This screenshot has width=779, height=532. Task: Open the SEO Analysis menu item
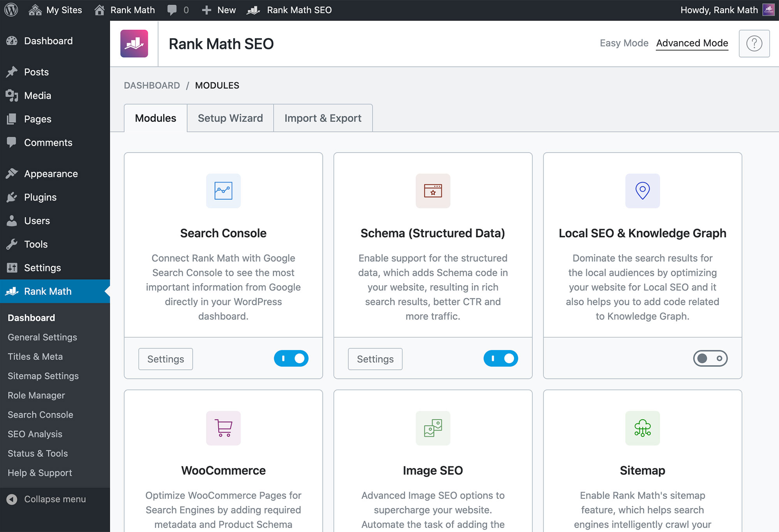[34, 434]
